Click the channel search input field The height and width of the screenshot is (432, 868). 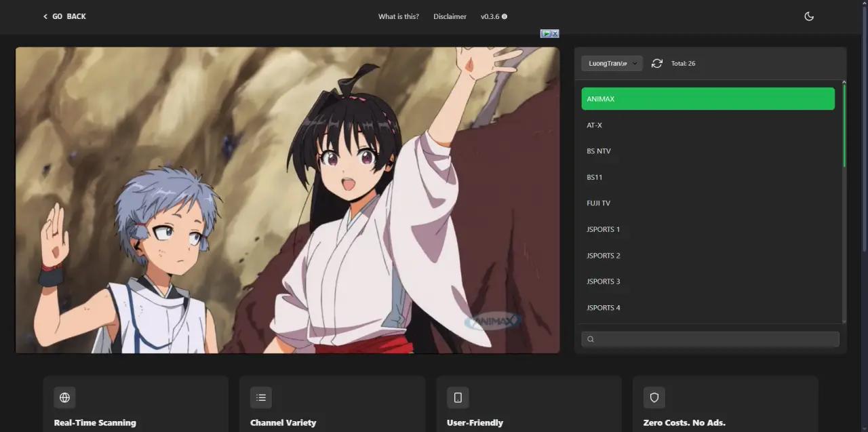[710, 339]
